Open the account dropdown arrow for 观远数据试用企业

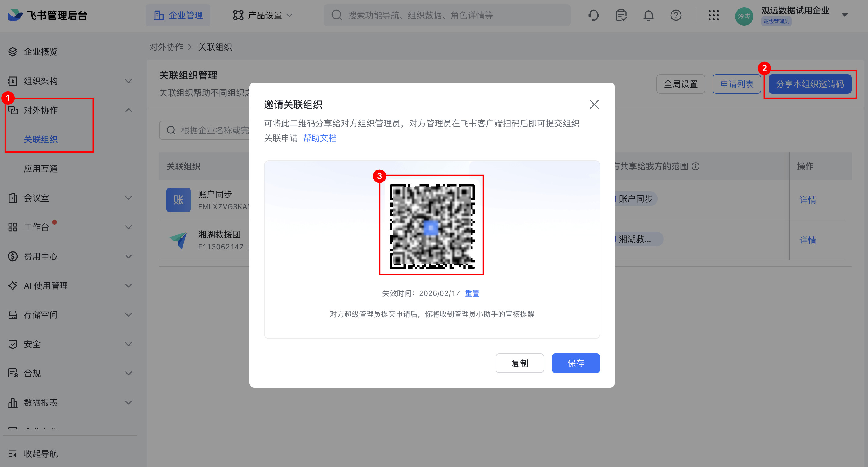click(845, 15)
